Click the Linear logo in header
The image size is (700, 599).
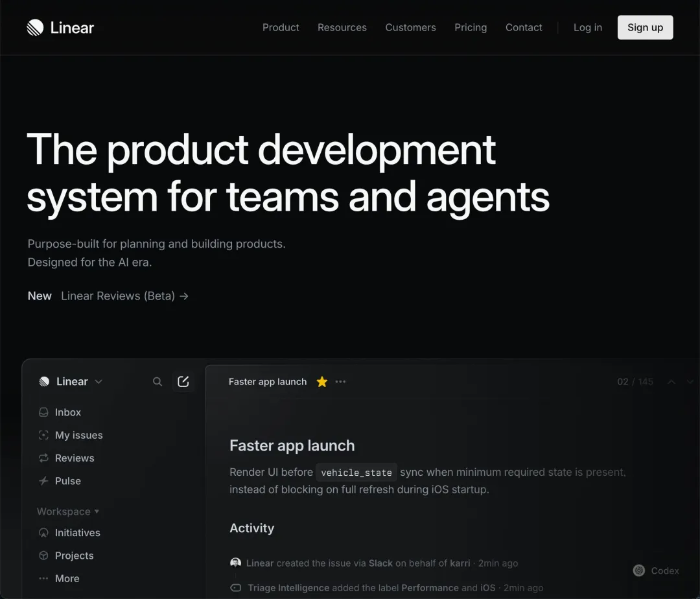point(60,27)
